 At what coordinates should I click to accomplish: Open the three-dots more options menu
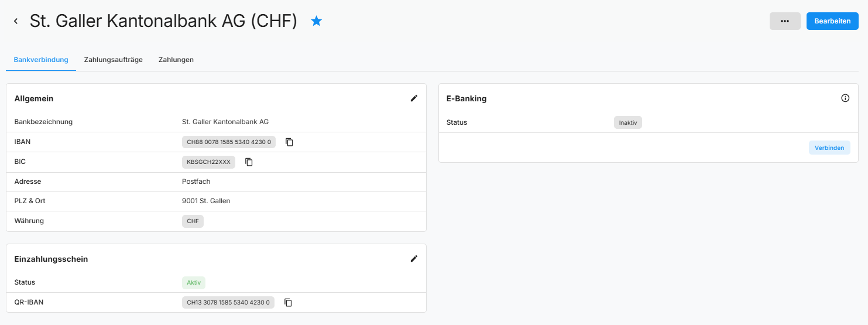pos(785,21)
